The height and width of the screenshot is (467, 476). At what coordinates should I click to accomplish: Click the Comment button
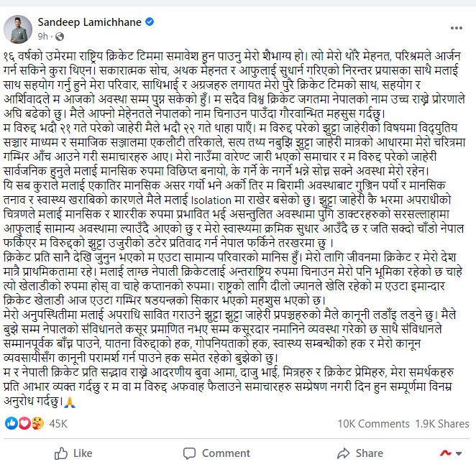217,453
